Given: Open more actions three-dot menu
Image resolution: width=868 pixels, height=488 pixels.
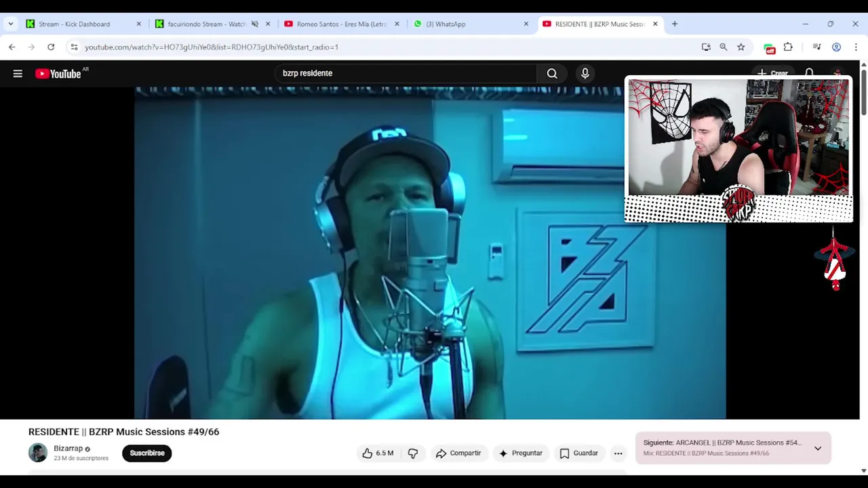Looking at the screenshot, I should point(618,453).
